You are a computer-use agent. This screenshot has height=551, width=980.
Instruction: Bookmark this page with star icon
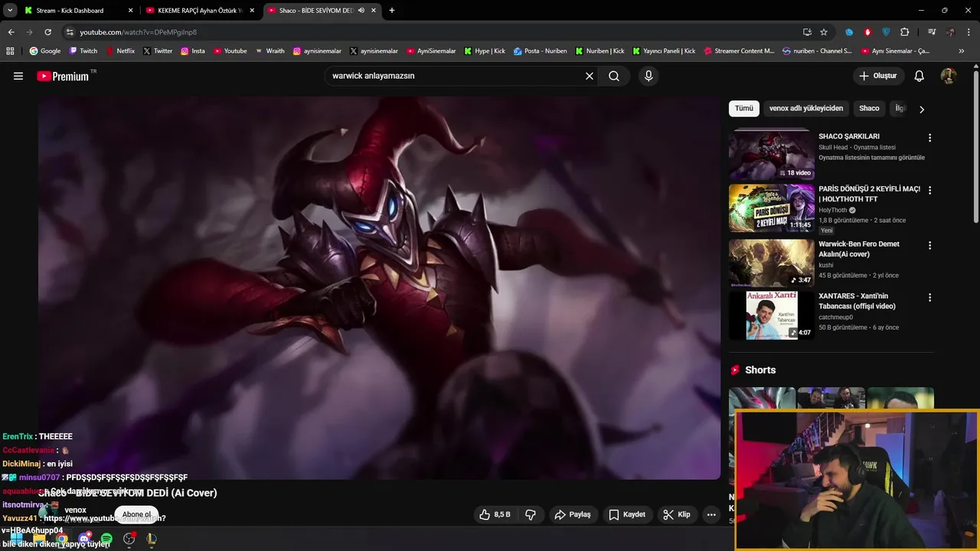click(824, 32)
